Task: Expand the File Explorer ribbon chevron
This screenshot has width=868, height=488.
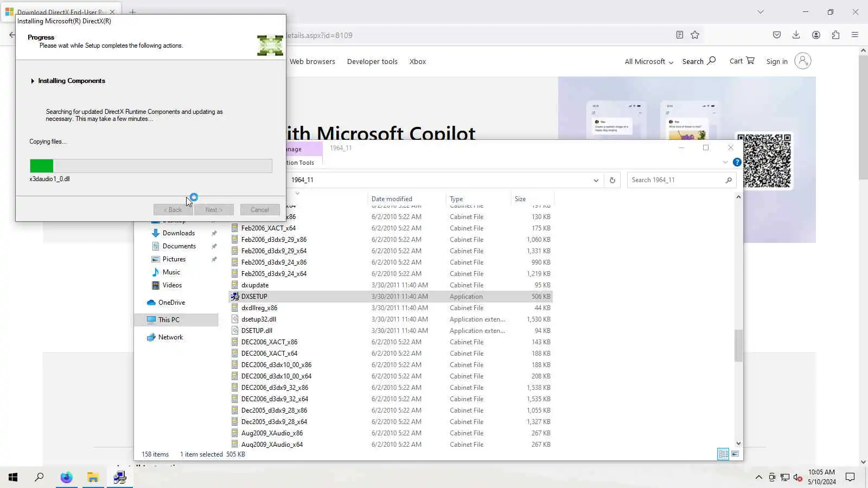Action: (x=725, y=162)
